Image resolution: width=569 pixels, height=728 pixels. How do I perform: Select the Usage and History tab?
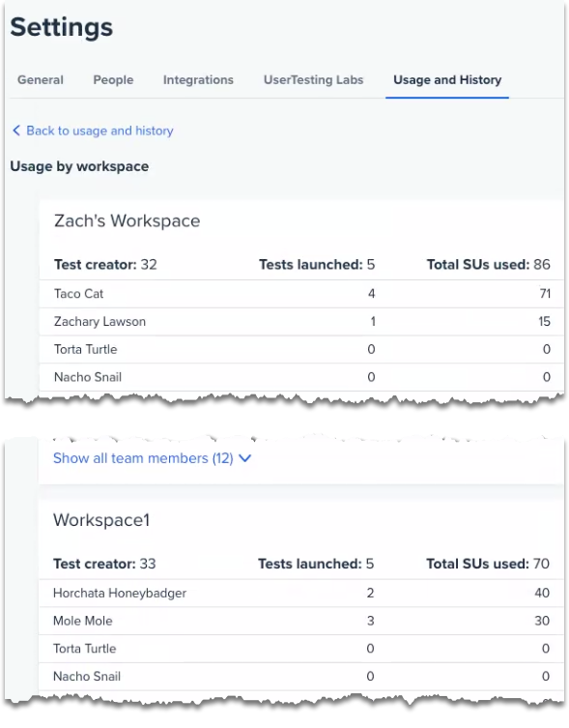[447, 80]
